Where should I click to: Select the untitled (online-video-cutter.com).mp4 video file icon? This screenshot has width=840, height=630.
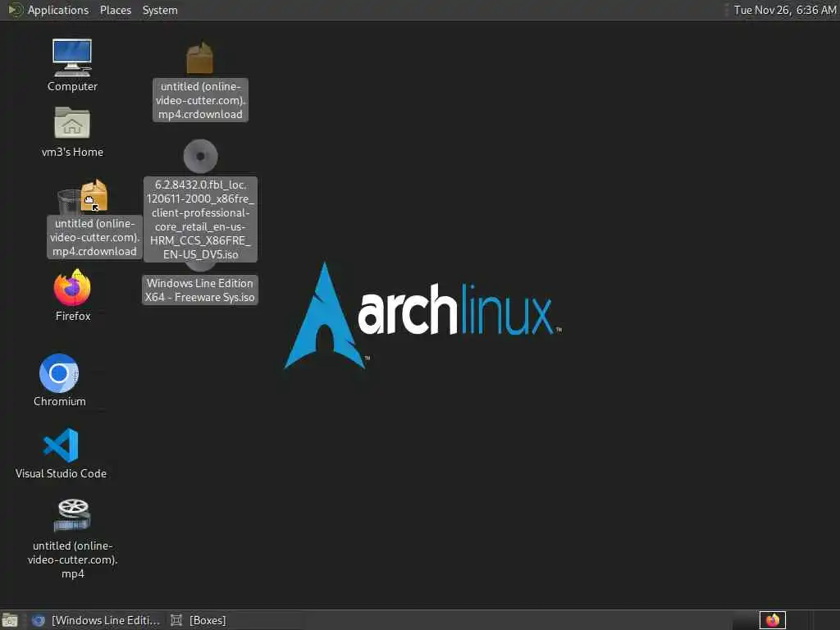click(x=72, y=515)
